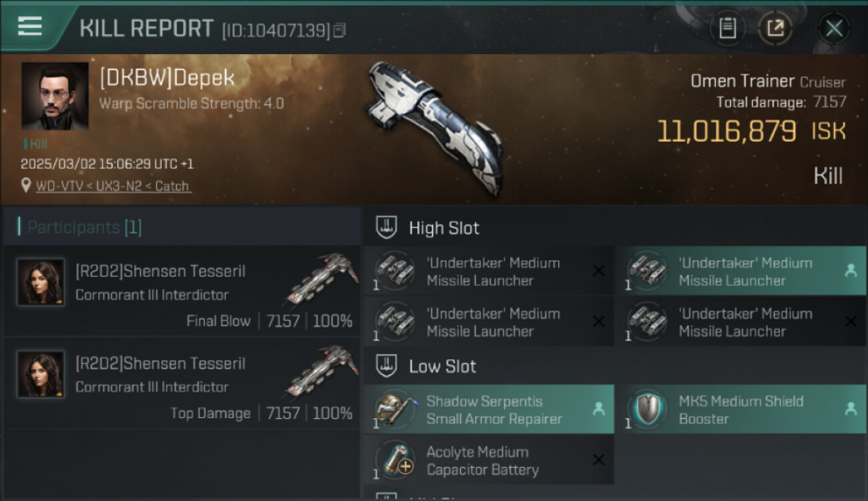
Task: Click the share kill report icon
Action: click(775, 28)
